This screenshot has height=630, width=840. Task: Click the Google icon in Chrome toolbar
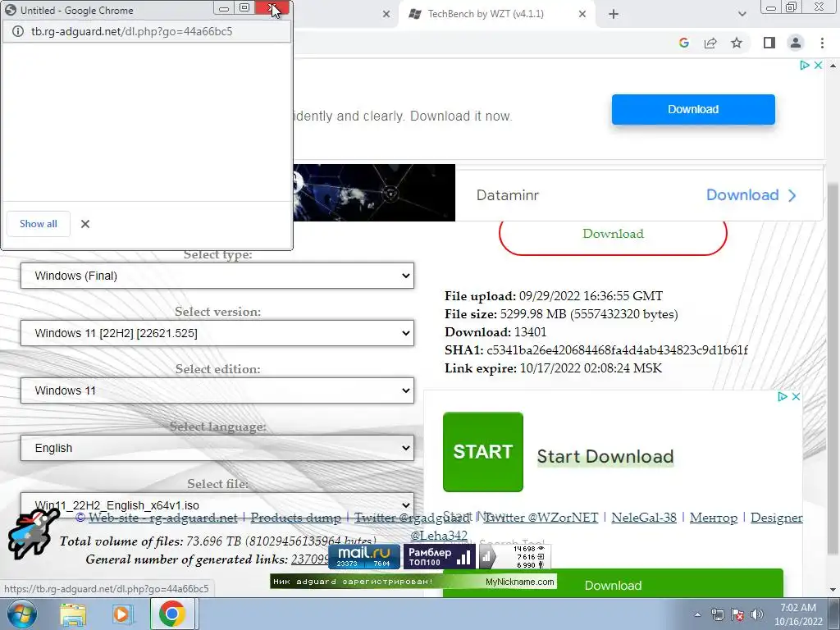coord(683,43)
